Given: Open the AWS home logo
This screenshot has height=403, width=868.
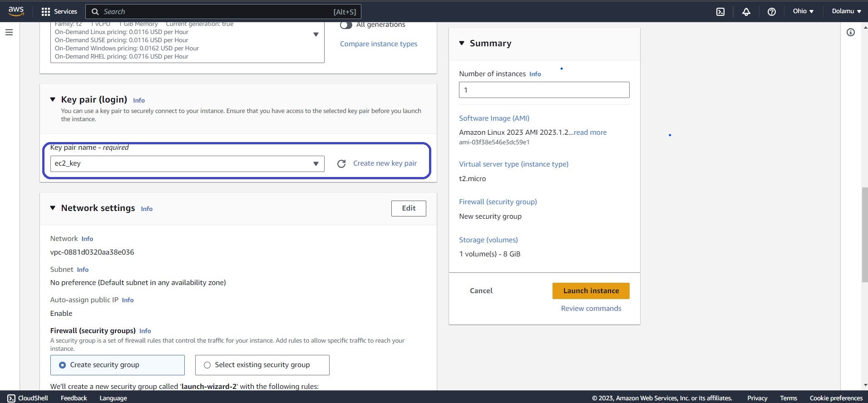Looking at the screenshot, I should tap(16, 11).
